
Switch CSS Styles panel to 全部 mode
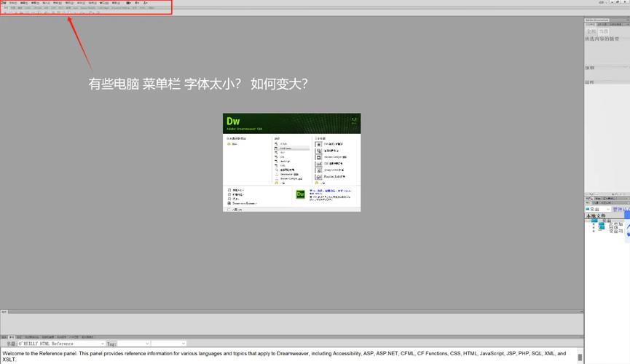[x=591, y=31]
